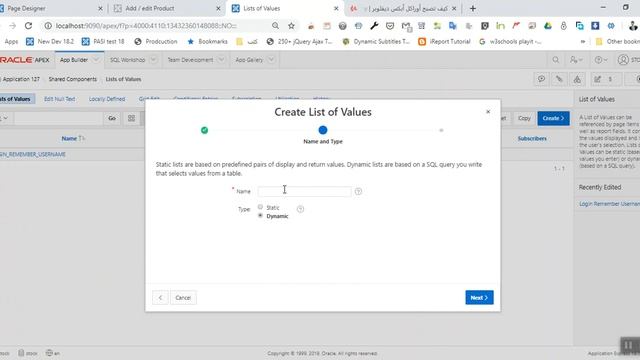The width and height of the screenshot is (640, 360).
Task: Open the APEX search magnifier icon
Action: point(556,60)
